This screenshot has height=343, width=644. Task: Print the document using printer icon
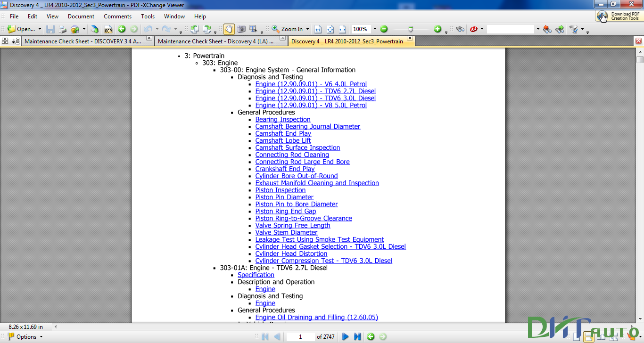coord(62,29)
